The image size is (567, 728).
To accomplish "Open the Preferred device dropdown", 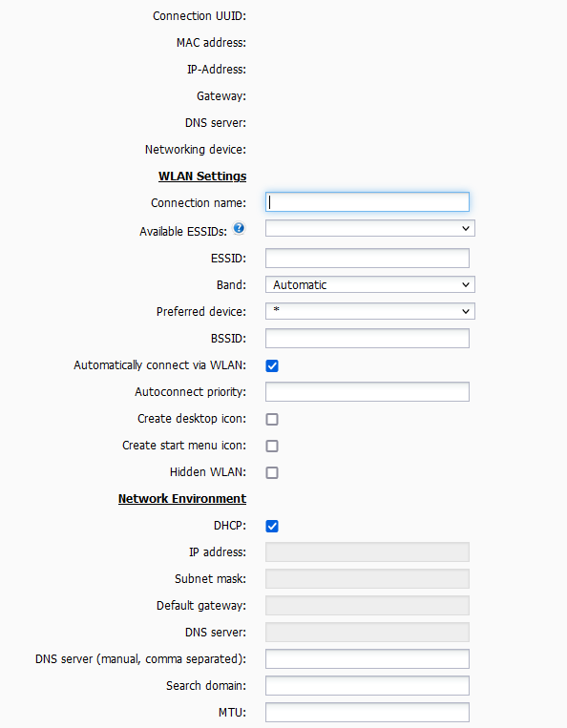I will click(x=370, y=311).
